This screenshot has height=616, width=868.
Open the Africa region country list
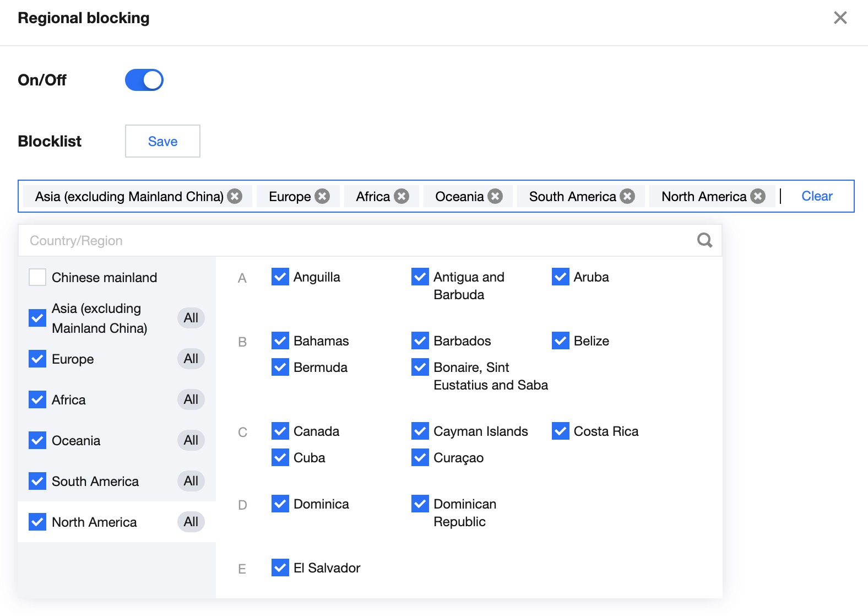click(69, 400)
